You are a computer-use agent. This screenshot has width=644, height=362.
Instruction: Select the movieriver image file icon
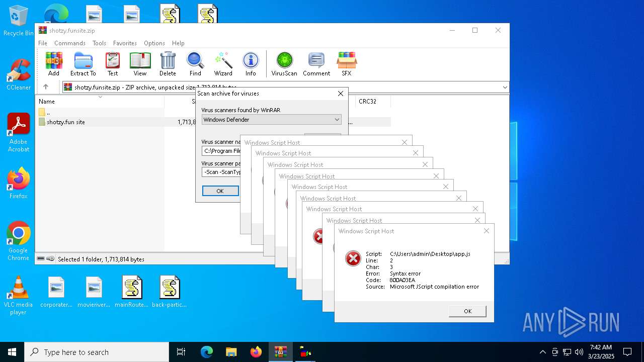94,292
